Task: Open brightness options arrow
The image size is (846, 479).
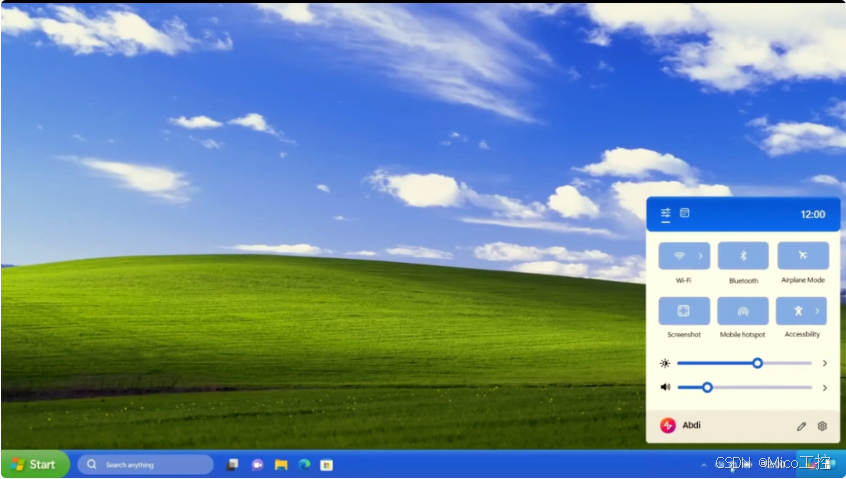Action: click(824, 364)
